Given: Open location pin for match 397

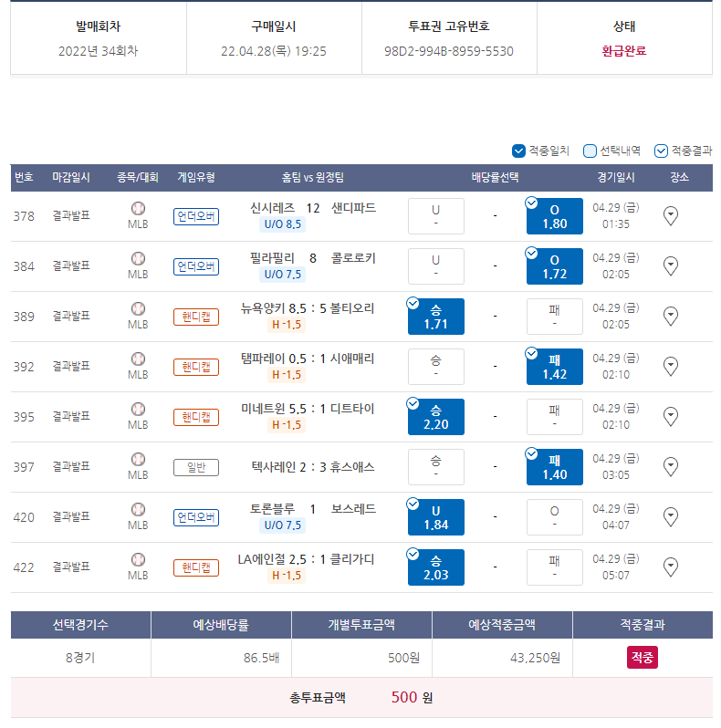Looking at the screenshot, I should coord(671,466).
